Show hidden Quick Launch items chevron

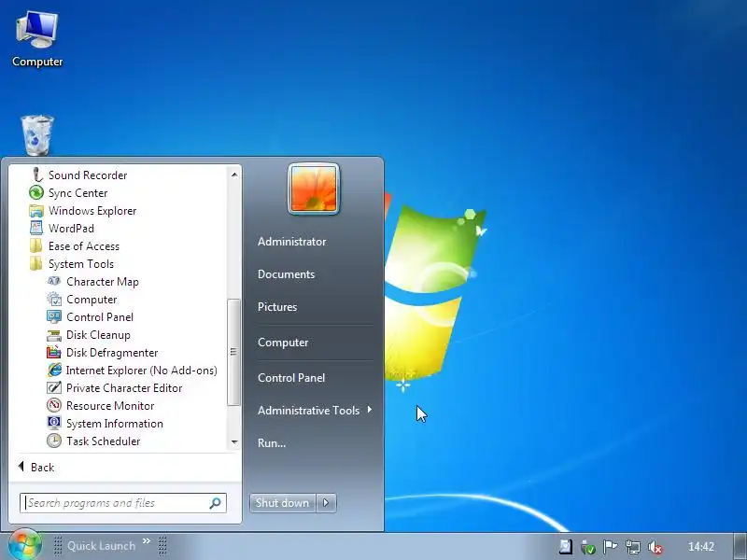coord(147,540)
